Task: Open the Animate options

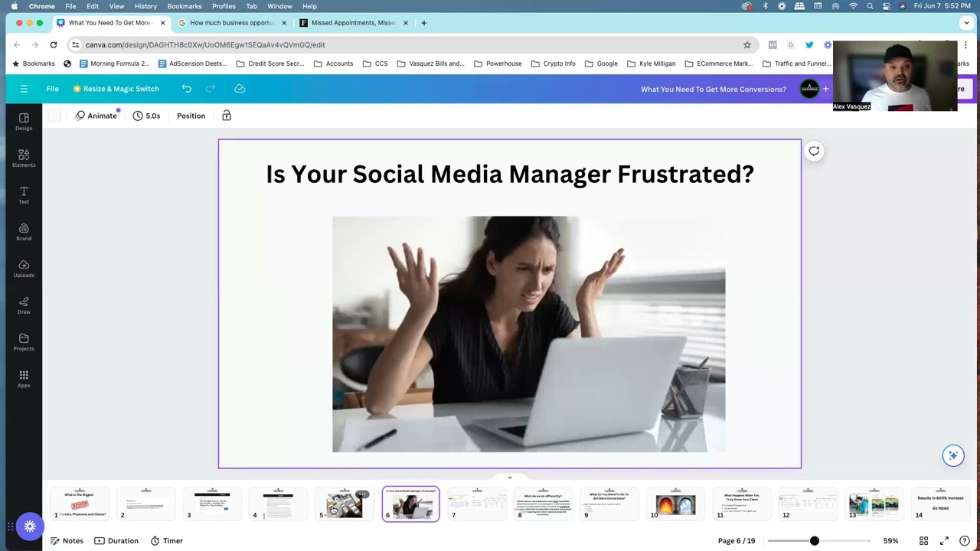Action: point(96,116)
